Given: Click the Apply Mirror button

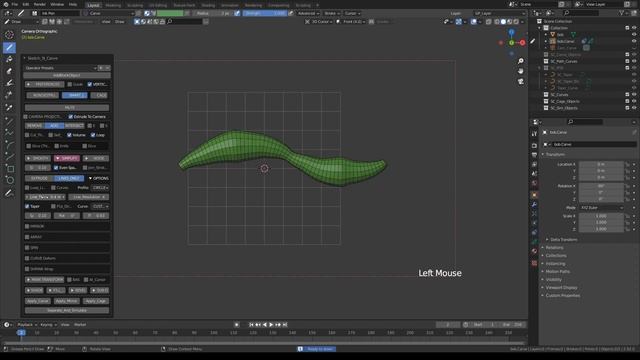Looking at the screenshot, I should click(x=67, y=301).
